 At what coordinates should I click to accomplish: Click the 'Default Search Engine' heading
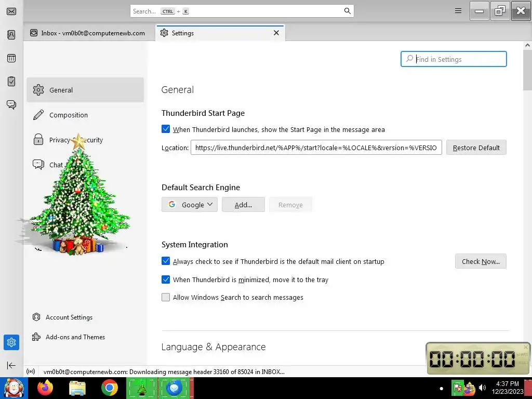201,187
